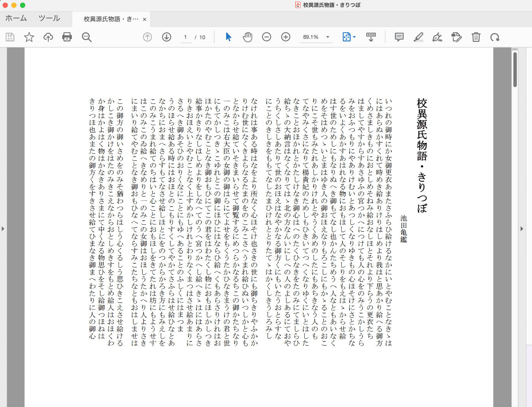This screenshot has width=532, height=407.
Task: Click the page number input field
Action: click(185, 37)
